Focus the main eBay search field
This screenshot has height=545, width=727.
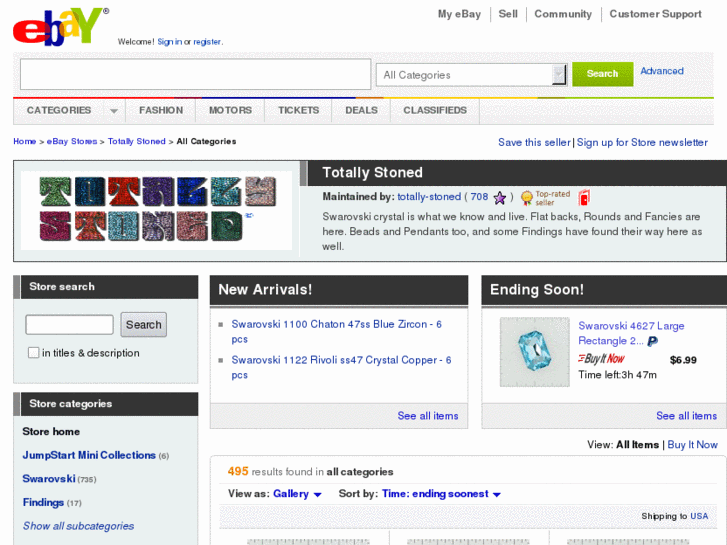(195, 74)
